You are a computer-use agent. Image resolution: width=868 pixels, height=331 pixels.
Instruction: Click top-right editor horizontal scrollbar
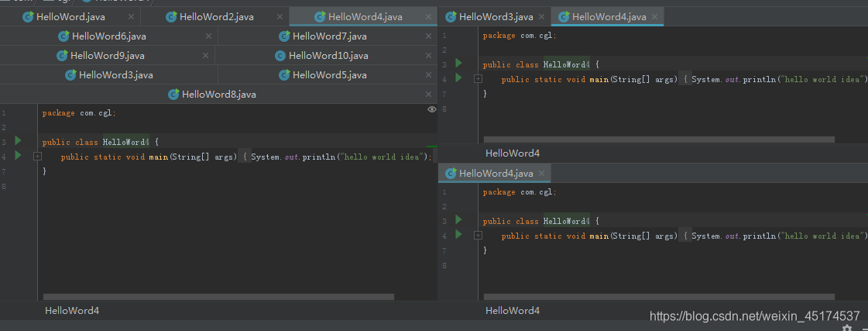point(659,140)
